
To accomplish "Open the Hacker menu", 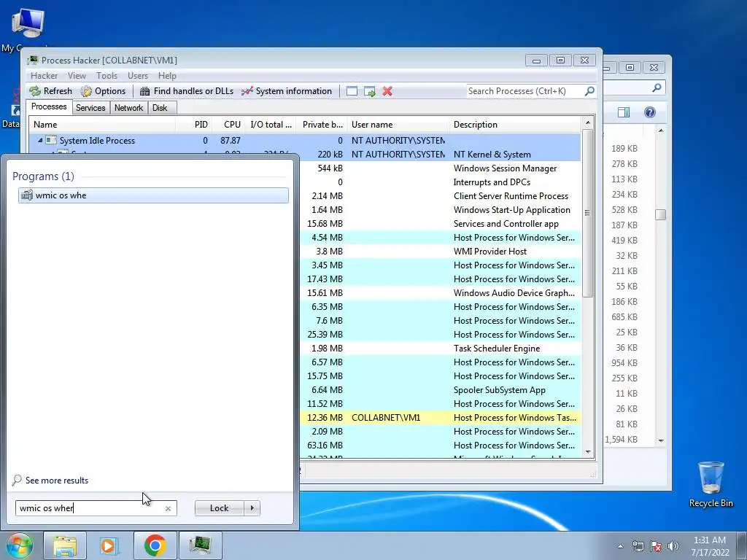I will tap(44, 76).
